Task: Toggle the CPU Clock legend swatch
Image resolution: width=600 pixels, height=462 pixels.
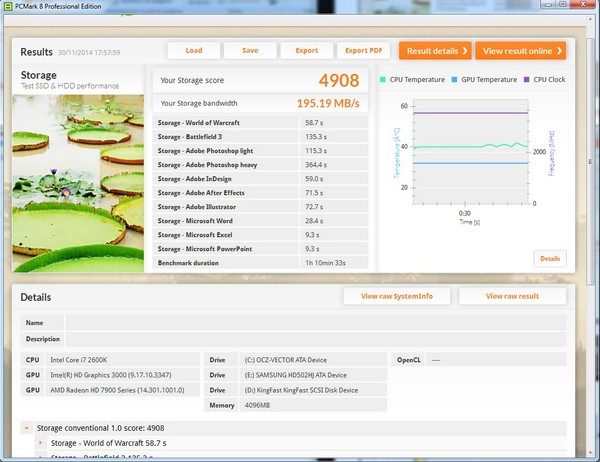Action: tap(527, 80)
